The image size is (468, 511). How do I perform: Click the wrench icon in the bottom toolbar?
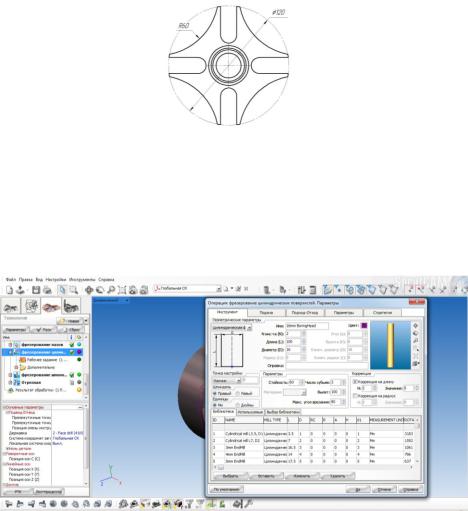[x=249, y=504]
